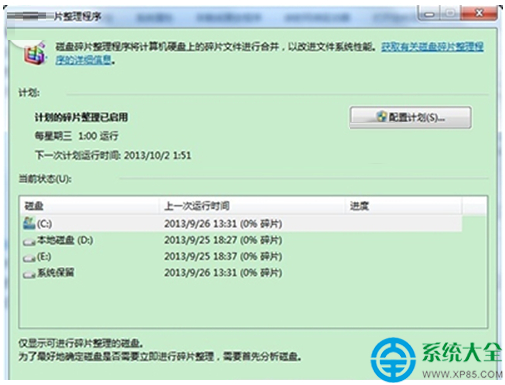Select the (E:) row label
The image size is (505, 385).
coord(44,256)
